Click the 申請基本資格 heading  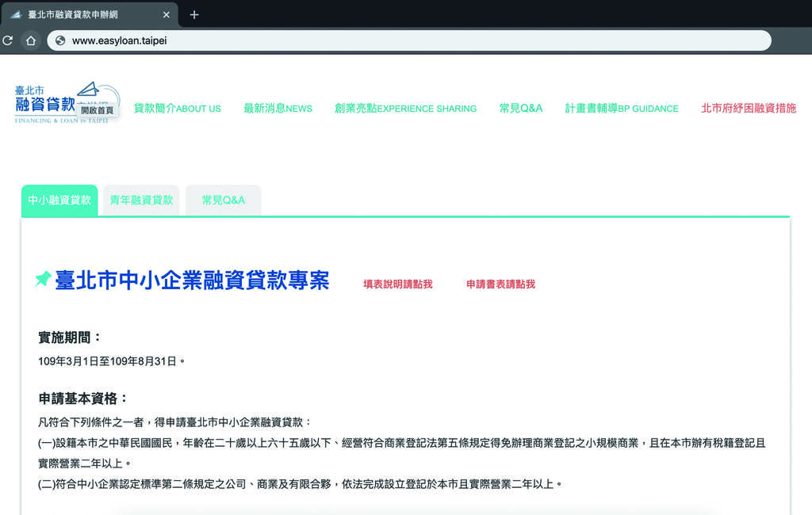(82, 399)
